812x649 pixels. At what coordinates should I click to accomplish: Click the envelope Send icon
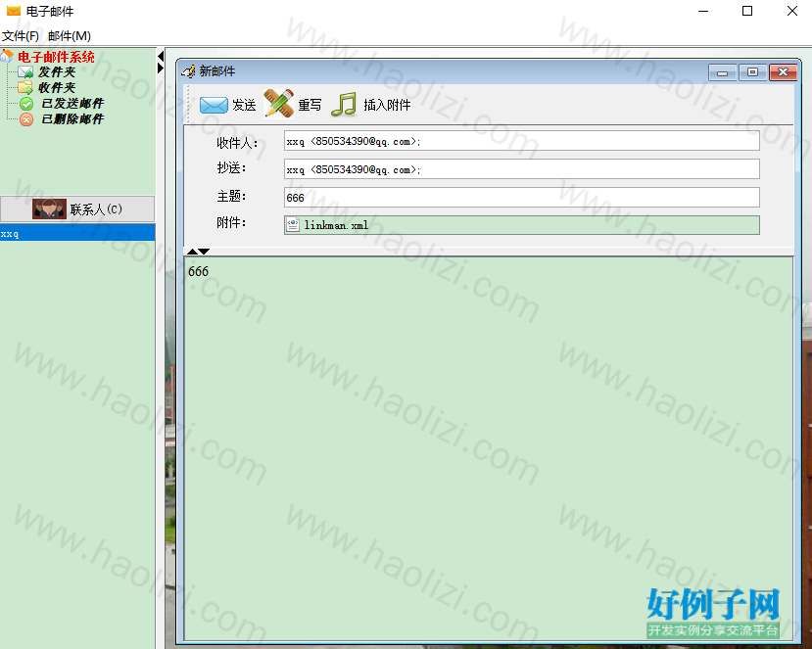tap(214, 105)
